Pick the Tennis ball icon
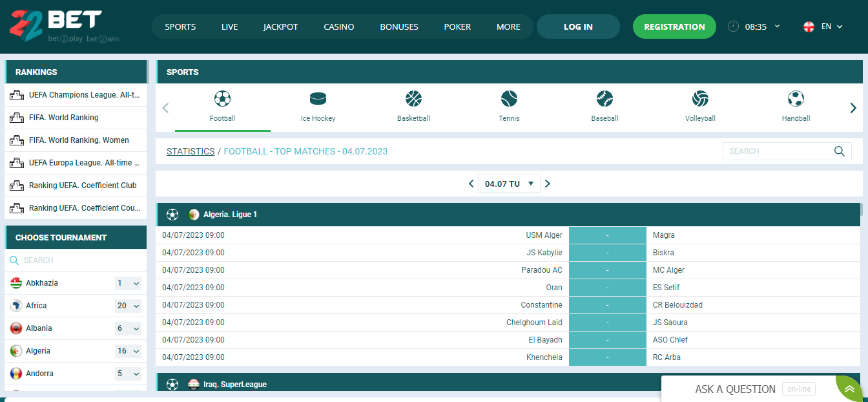This screenshot has width=868, height=402. [509, 99]
